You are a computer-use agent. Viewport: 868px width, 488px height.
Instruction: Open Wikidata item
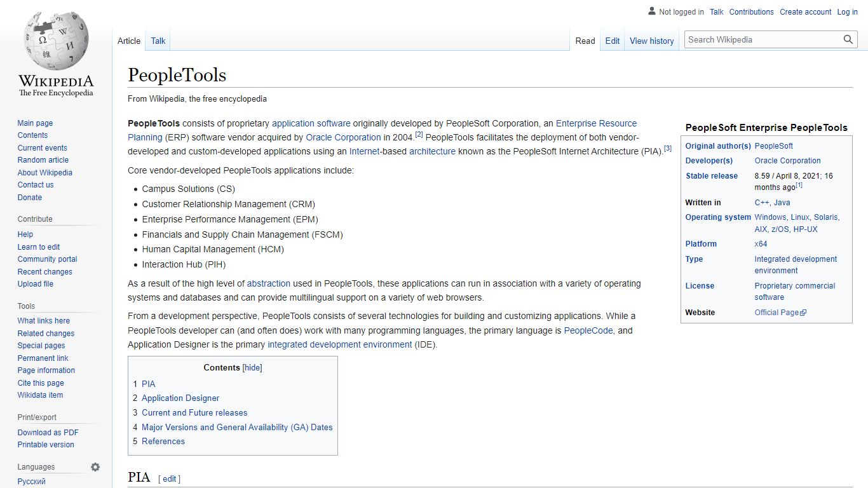(40, 395)
